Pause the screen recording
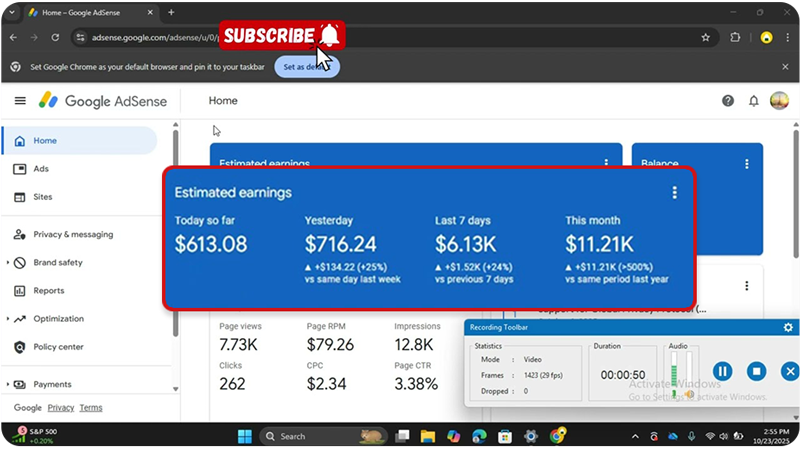Image resolution: width=800 pixels, height=450 pixels. [723, 371]
